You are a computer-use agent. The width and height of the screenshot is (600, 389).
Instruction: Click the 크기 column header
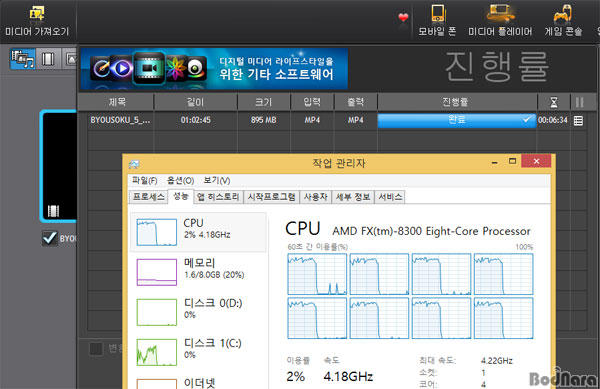click(x=264, y=102)
